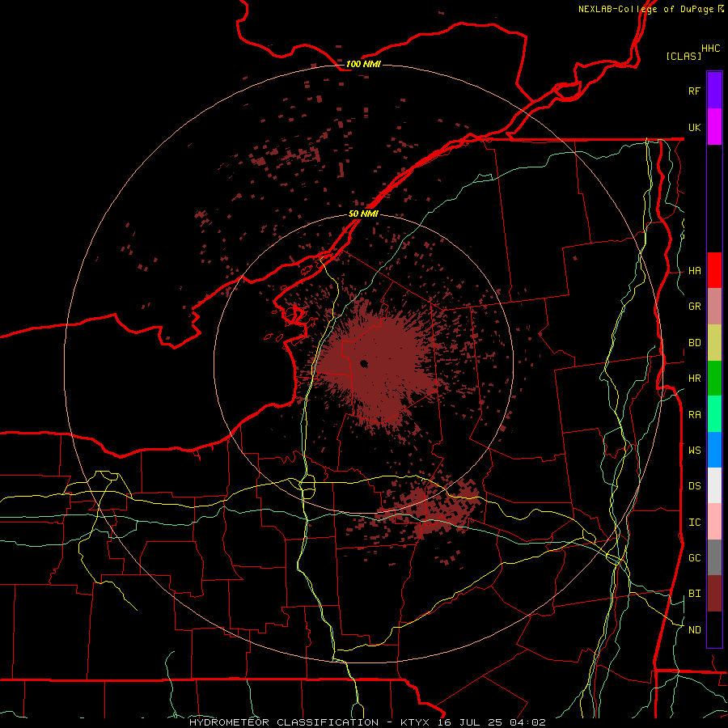Screen dimensions: 728x728
Task: Click the RA light-green legend swatch
Action: 714,414
